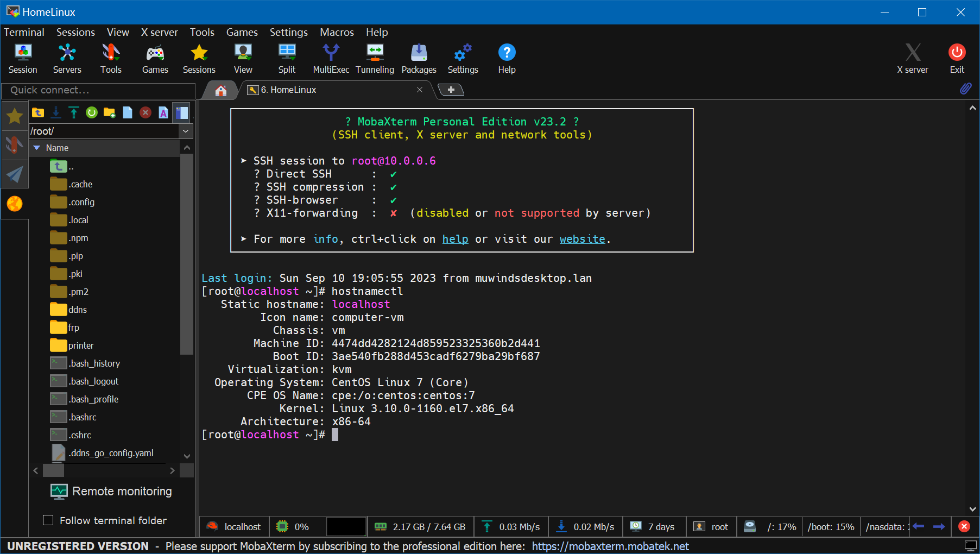This screenshot has height=554, width=980.
Task: Click the Tunneling toolbar icon
Action: [x=375, y=59]
